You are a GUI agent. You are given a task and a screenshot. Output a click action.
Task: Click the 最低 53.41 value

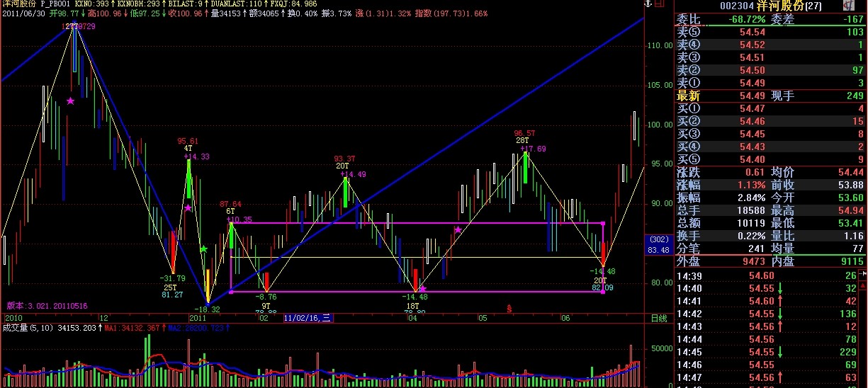[x=850, y=223]
